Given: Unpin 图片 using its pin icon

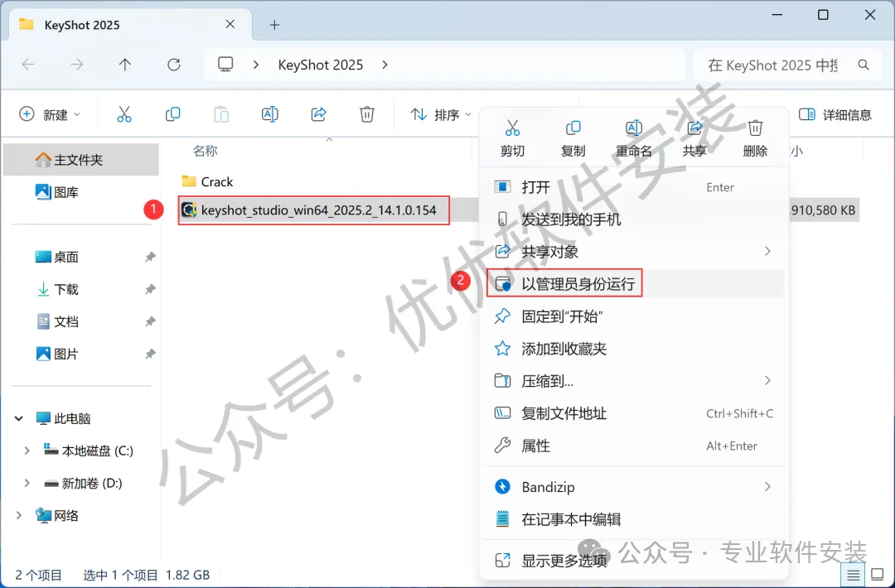Looking at the screenshot, I should pos(150,354).
